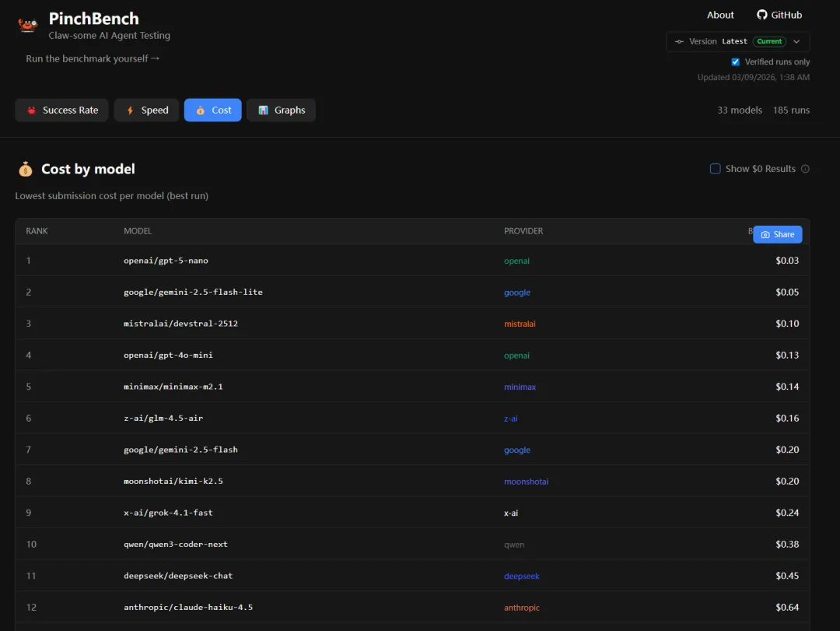The height and width of the screenshot is (631, 840).
Task: Click the google provider for gemini-2.5-flash-lite
Action: pyautogui.click(x=517, y=293)
